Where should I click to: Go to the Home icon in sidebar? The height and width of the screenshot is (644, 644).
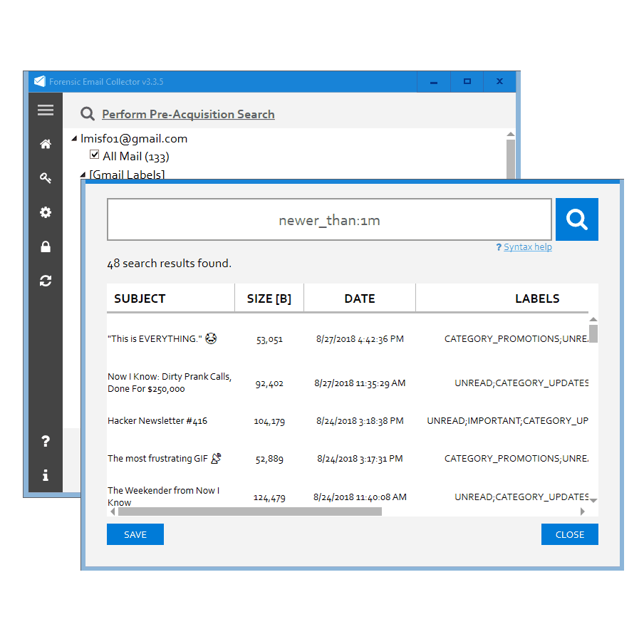tap(46, 144)
